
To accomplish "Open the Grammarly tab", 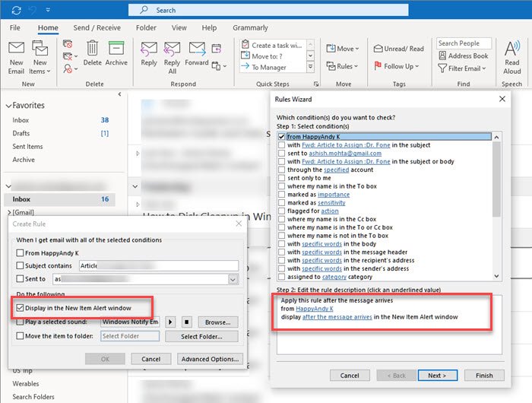I will (x=250, y=28).
